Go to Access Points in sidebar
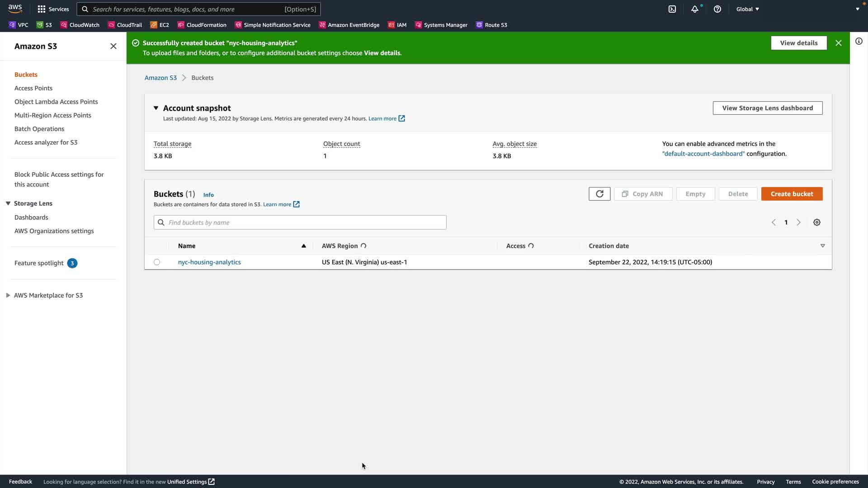 click(x=33, y=88)
